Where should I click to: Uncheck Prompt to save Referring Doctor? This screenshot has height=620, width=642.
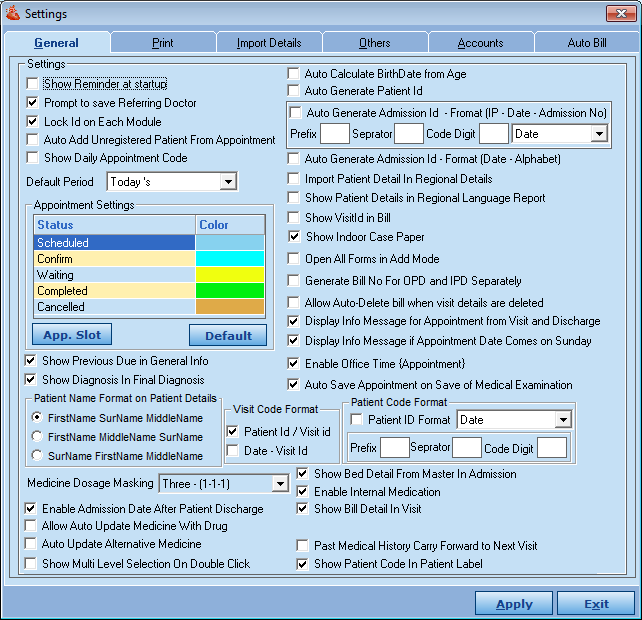(33, 103)
